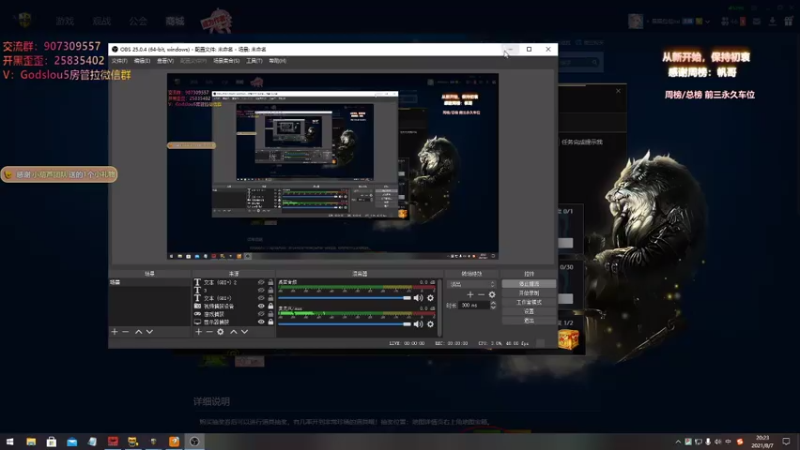
Task: Adjust the 麦克风/Aux volume slider
Action: point(344,324)
